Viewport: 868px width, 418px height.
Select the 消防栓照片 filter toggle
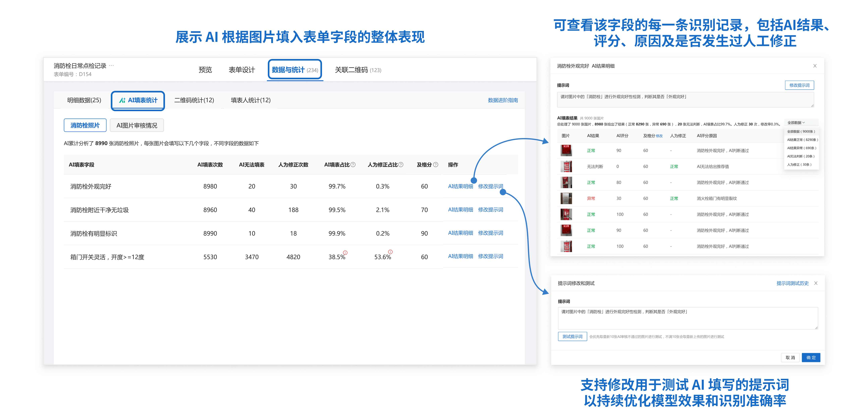(x=85, y=125)
